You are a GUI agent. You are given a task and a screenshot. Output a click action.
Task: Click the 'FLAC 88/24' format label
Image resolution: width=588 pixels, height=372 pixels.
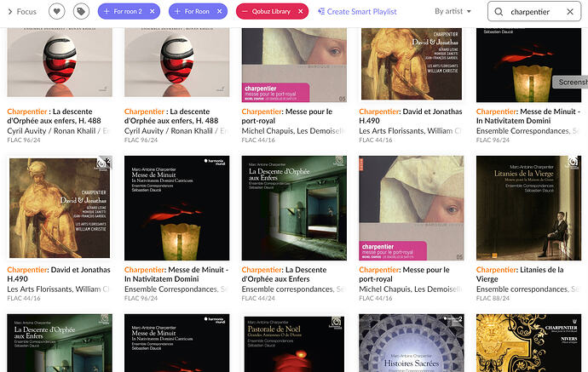[493, 298]
